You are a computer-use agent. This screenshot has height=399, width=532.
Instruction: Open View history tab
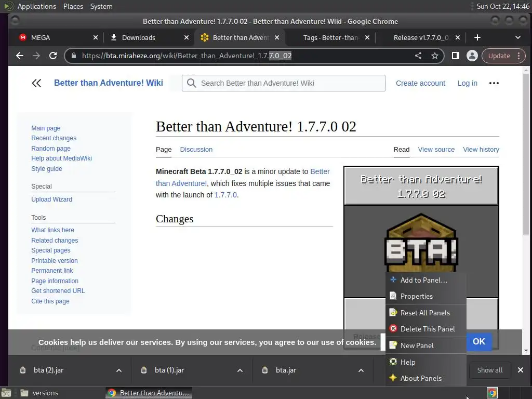pyautogui.click(x=481, y=149)
